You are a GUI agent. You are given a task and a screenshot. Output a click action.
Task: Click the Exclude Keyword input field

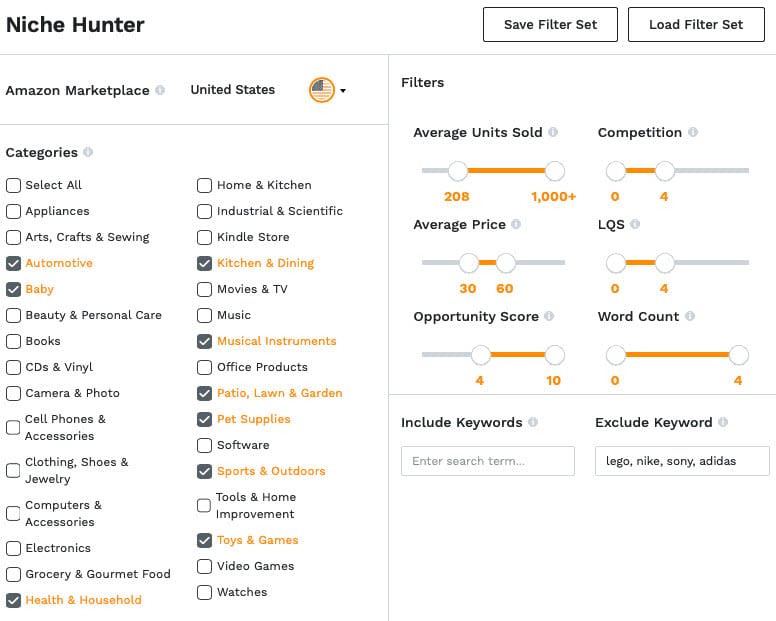click(682, 461)
